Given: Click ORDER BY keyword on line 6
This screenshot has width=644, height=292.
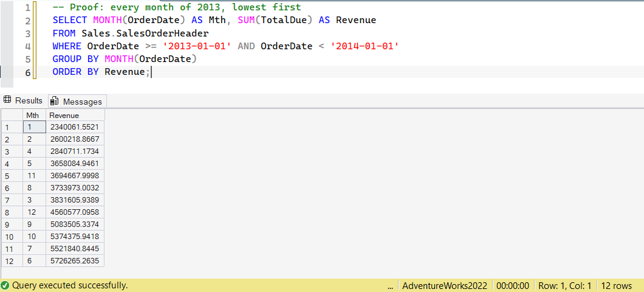Looking at the screenshot, I should (x=75, y=72).
